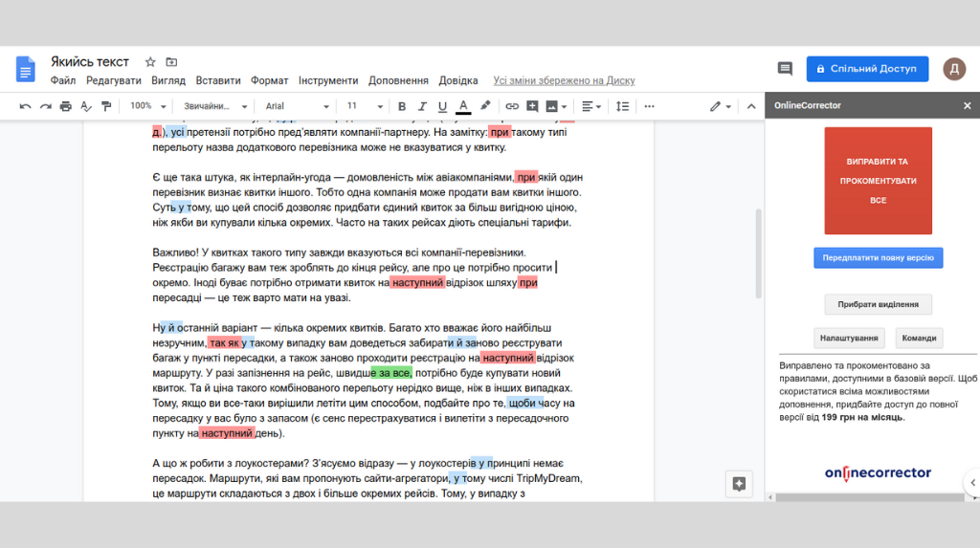
Task: Open Налаштування in the sidebar
Action: click(x=849, y=338)
